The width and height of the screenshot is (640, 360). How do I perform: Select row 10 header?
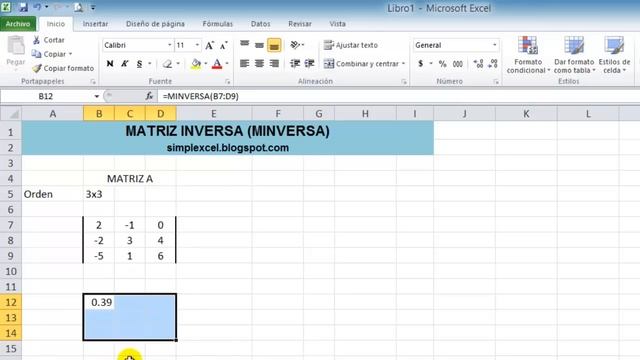tap(11, 271)
